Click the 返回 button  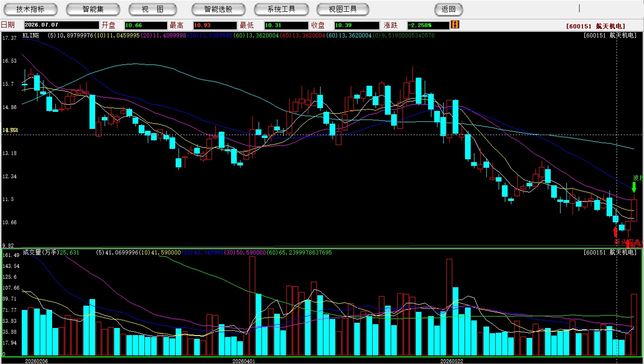coord(448,9)
